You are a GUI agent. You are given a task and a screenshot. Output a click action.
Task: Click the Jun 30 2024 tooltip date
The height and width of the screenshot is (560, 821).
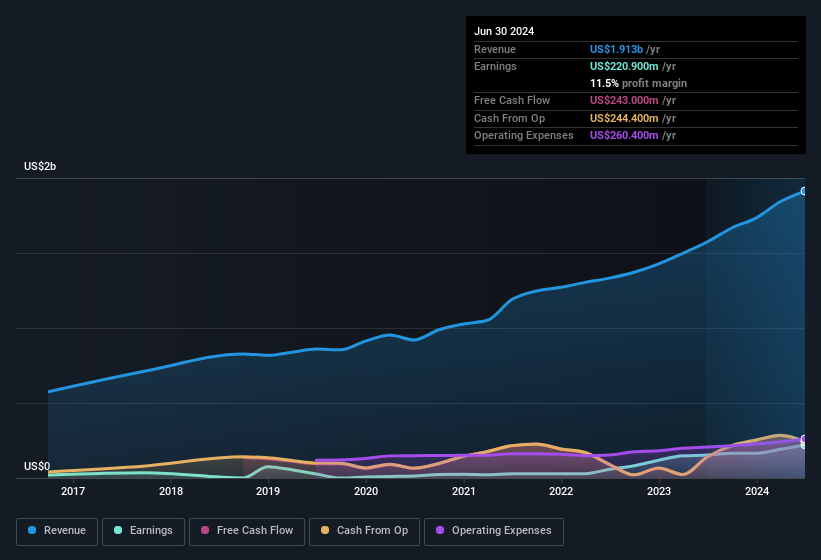pyautogui.click(x=504, y=31)
